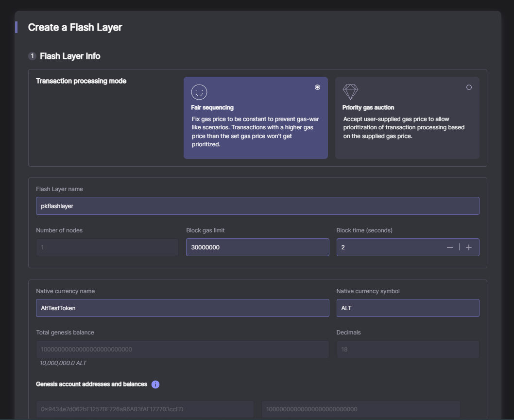Edit the Flash Layer name field

click(x=257, y=206)
